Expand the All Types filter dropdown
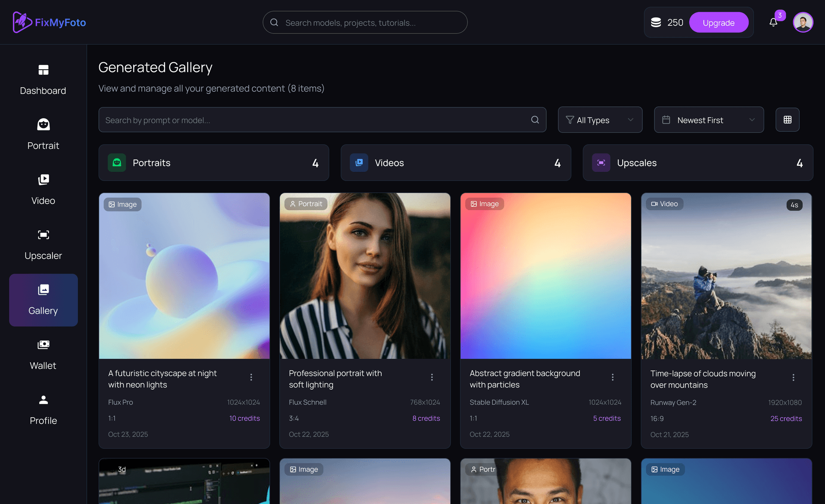Screen dimensions: 825x504 tap(600, 120)
